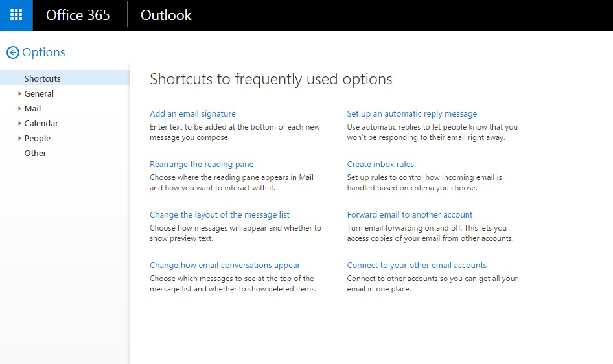Open Change the layout of message list
Image resolution: width=613 pixels, height=364 pixels.
pyautogui.click(x=220, y=215)
